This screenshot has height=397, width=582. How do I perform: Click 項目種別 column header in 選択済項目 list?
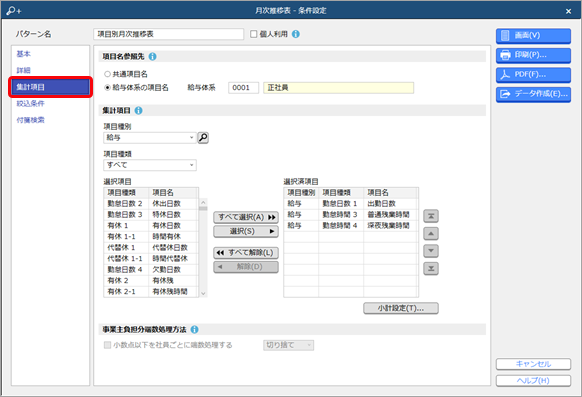pyautogui.click(x=301, y=193)
